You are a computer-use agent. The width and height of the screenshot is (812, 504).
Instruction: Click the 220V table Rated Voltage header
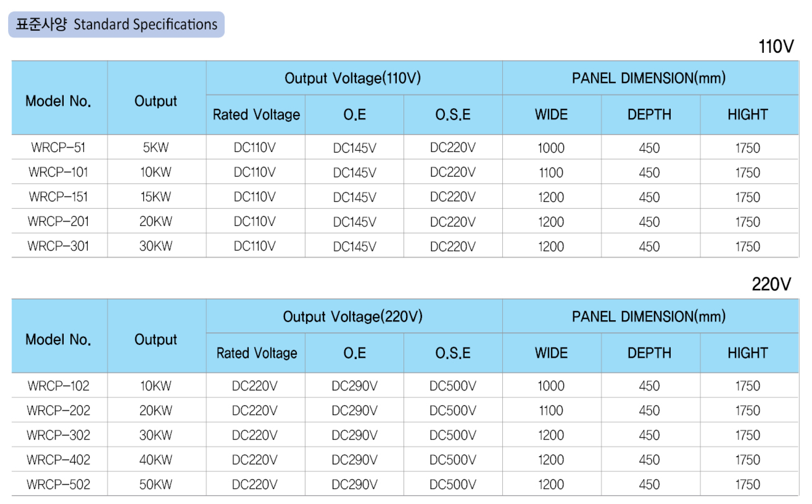coord(256,353)
